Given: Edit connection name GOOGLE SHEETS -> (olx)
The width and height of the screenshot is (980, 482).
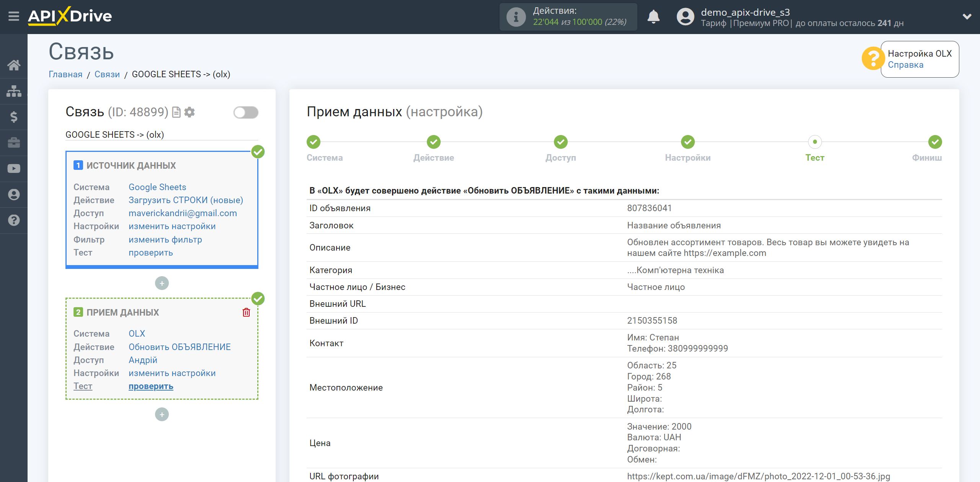Looking at the screenshot, I should coord(162,135).
